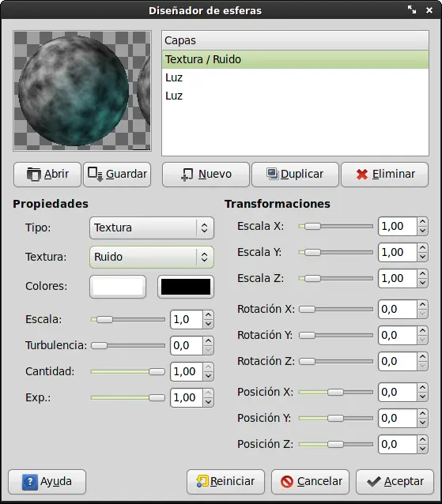442x504 pixels.
Task: Open the Tipo dropdown
Action: pyautogui.click(x=152, y=228)
